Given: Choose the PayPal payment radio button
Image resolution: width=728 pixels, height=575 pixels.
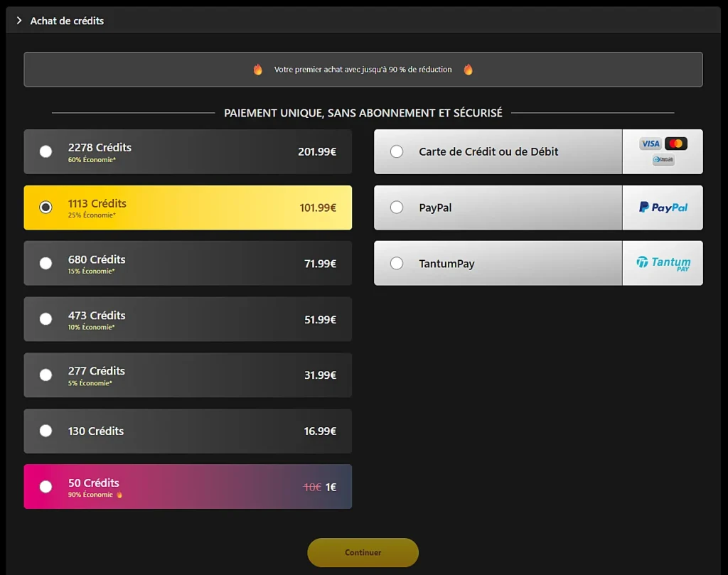Looking at the screenshot, I should 397,208.
